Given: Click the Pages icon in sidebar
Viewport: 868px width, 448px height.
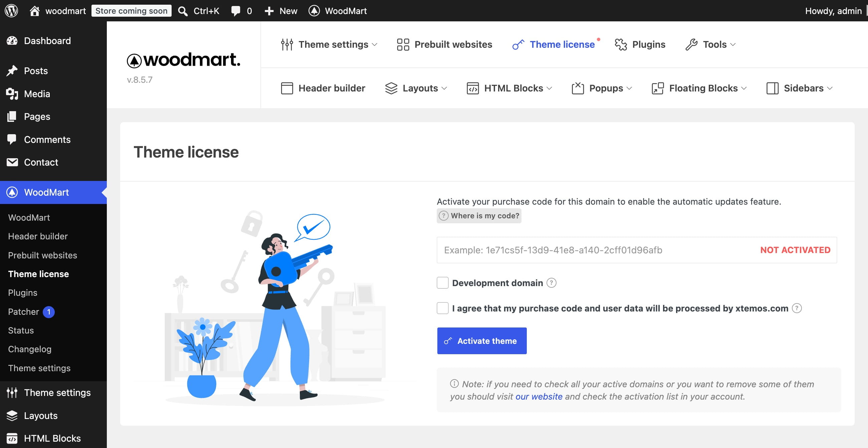Looking at the screenshot, I should (x=12, y=117).
